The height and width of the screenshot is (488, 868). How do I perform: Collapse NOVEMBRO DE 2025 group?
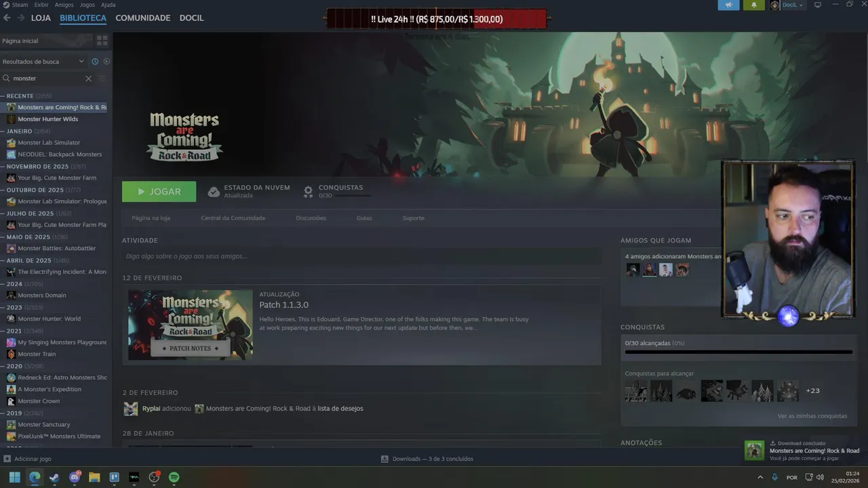[x=3, y=166]
